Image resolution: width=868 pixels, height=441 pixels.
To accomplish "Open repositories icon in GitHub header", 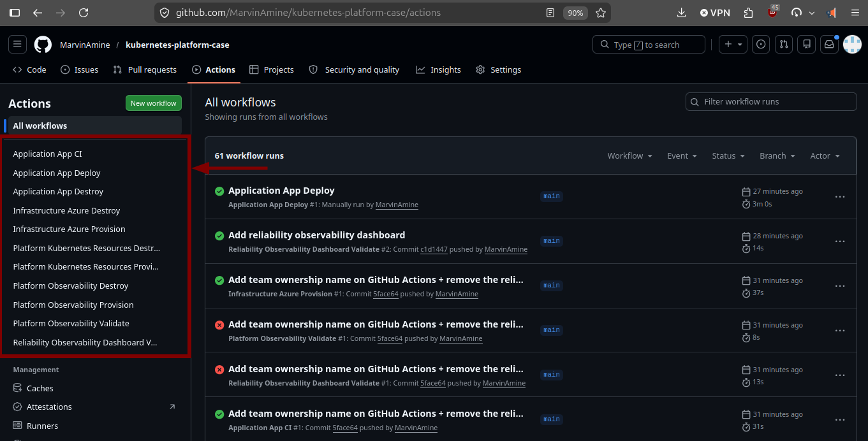I will (807, 45).
